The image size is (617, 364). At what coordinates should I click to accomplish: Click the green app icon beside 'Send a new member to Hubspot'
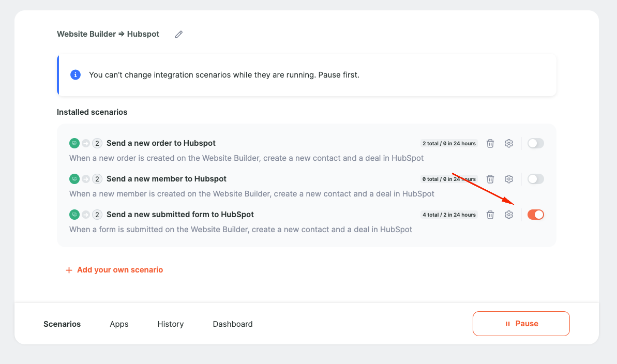point(74,179)
